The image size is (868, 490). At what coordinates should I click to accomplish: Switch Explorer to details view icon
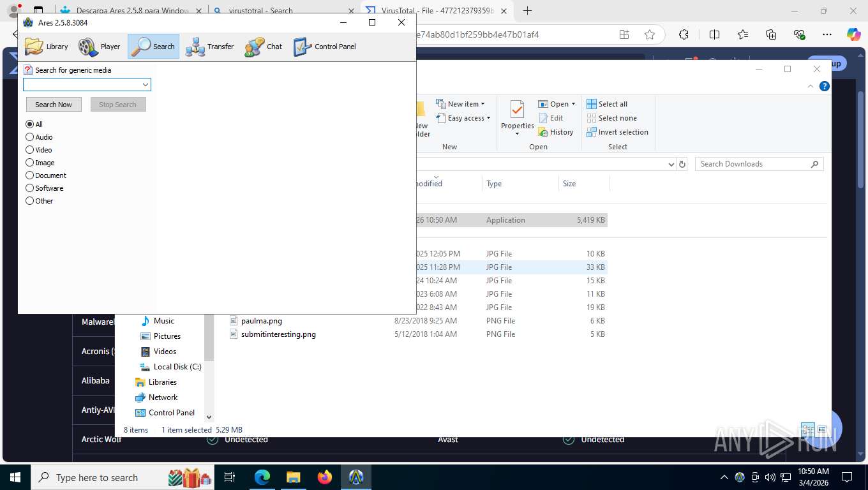(x=807, y=430)
